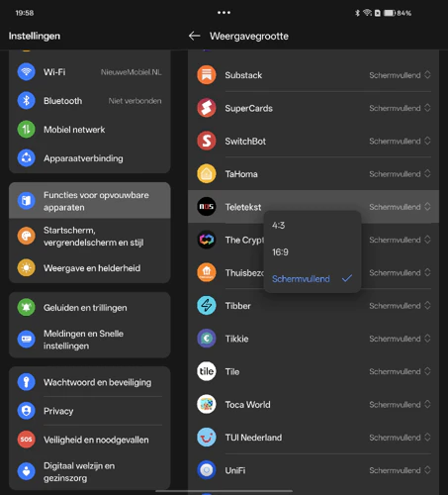
Task: Tap the three-dot indicator at top
Action: point(224,13)
